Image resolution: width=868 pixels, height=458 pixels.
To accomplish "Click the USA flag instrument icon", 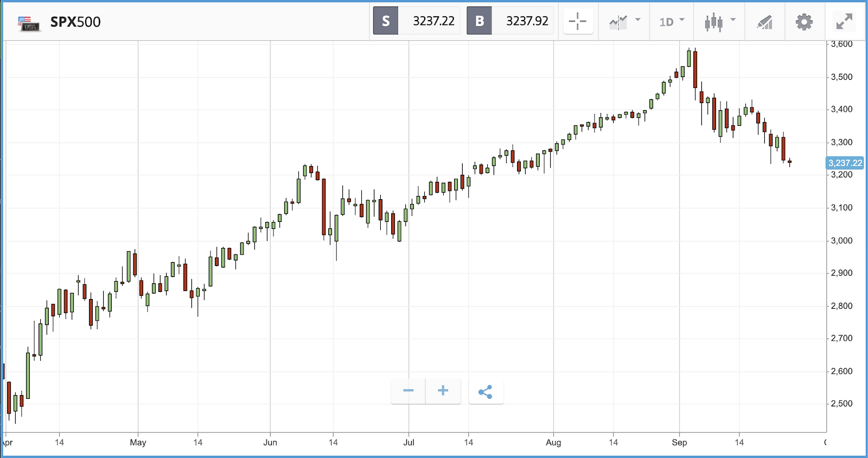I will point(28,23).
